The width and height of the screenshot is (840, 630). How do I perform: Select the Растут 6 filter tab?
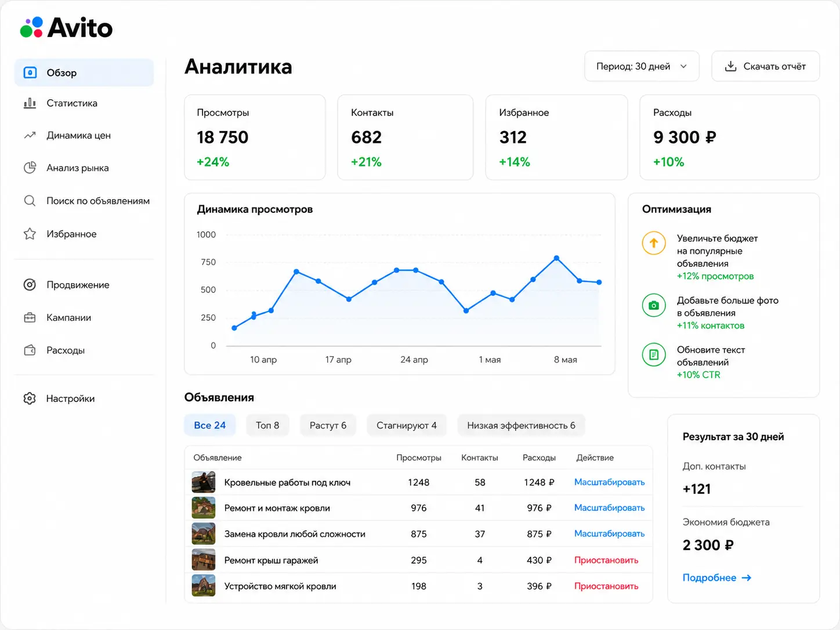click(328, 425)
